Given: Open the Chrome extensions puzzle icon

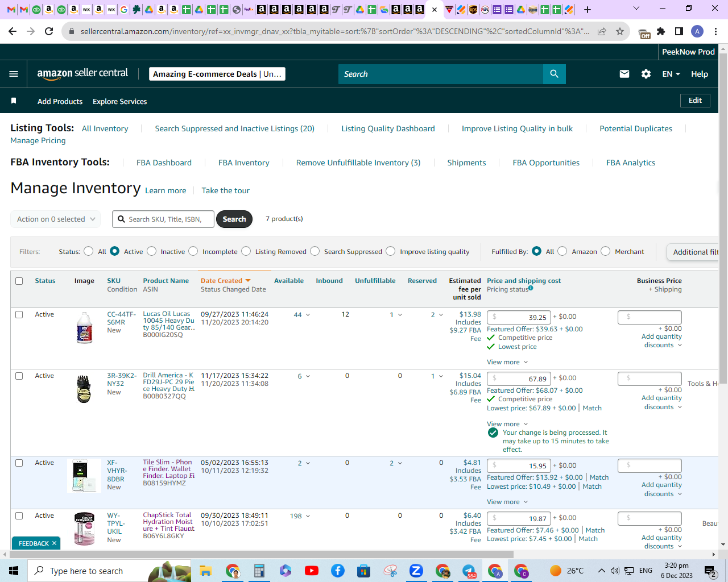Looking at the screenshot, I should (x=661, y=31).
